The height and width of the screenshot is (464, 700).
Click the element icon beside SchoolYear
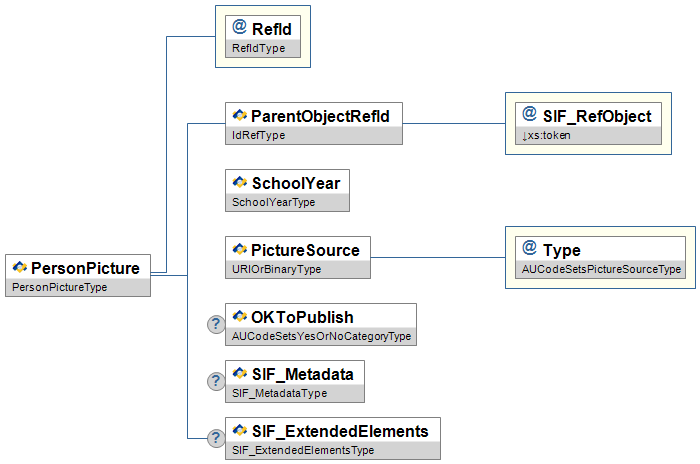click(x=239, y=183)
